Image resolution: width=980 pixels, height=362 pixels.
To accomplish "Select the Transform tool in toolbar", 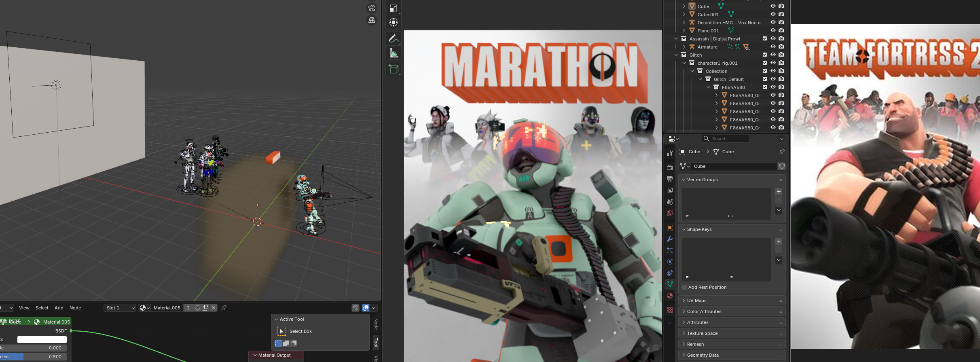I will coord(394,23).
